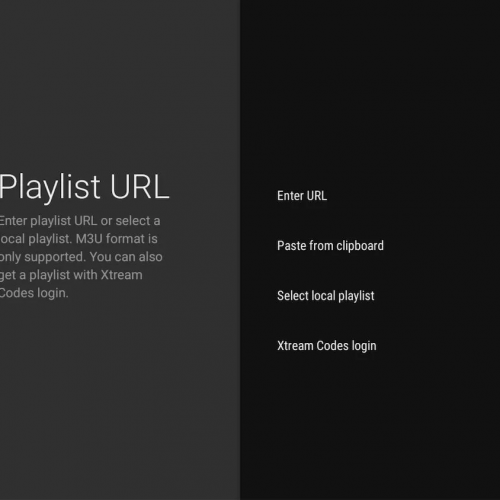Open Select local playlist option
This screenshot has width=500, height=500.
point(326,296)
